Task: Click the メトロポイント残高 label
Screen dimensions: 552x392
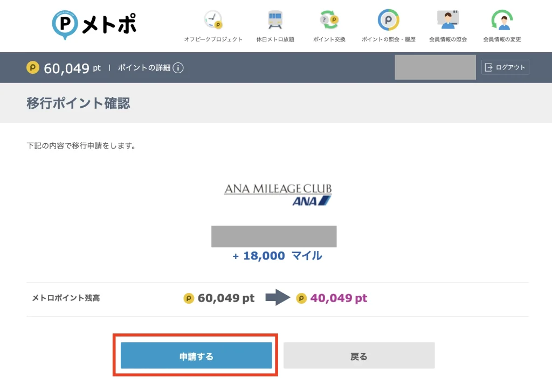Action: click(x=66, y=298)
